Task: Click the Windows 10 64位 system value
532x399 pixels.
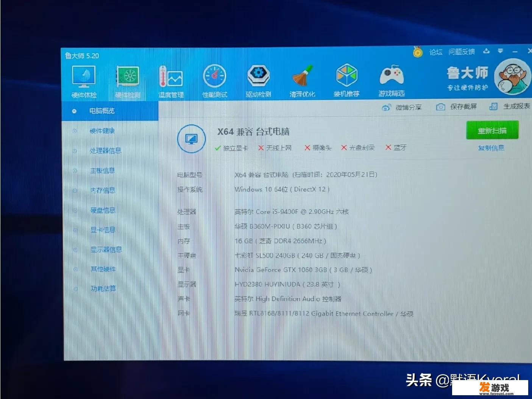Action: pyautogui.click(x=282, y=189)
